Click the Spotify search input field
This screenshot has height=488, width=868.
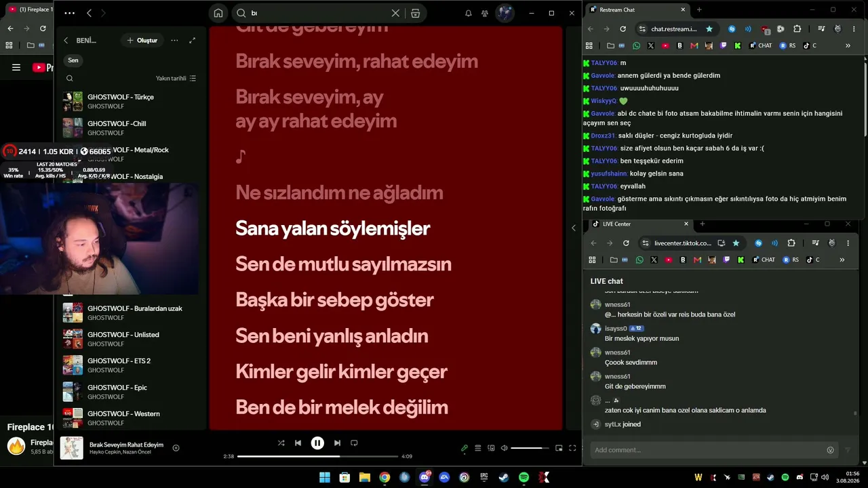(317, 13)
